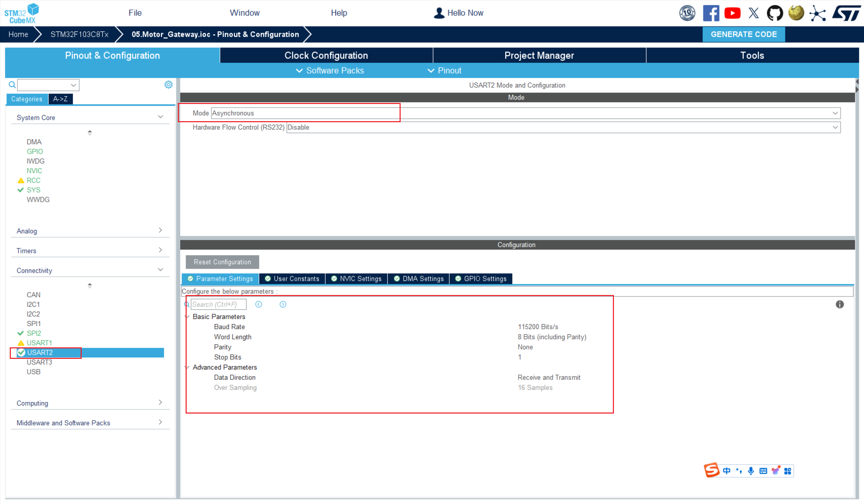Click the parameter Search (Ctrl+F) field
The image size is (864, 504).
(x=218, y=304)
